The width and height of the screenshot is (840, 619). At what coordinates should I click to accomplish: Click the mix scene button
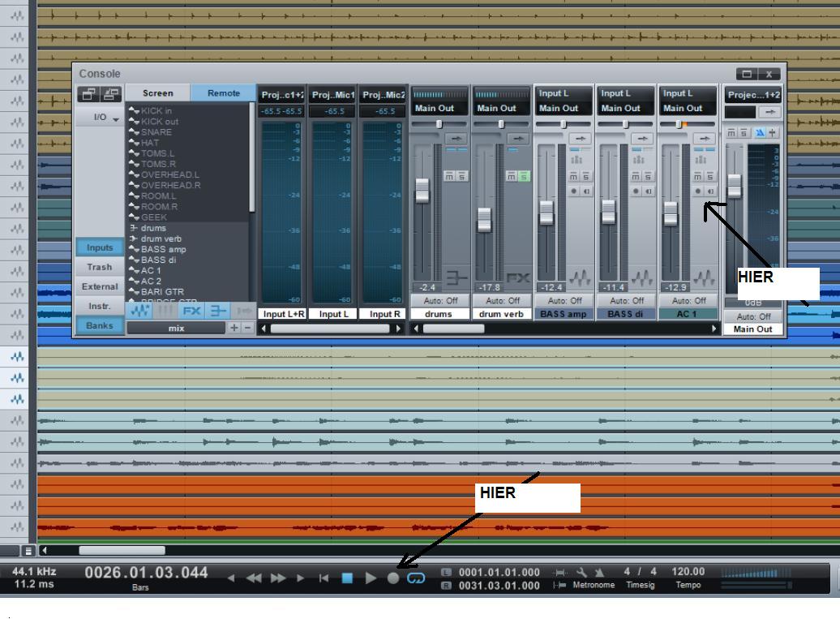tap(176, 328)
